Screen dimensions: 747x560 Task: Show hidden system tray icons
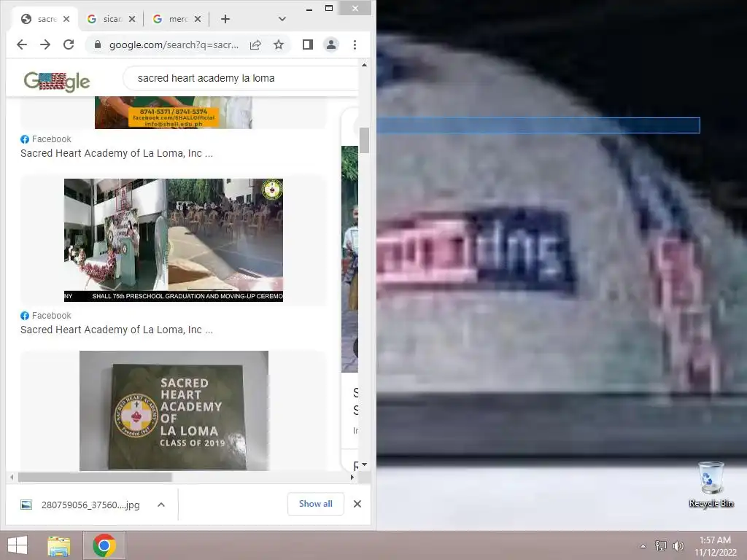coord(643,546)
